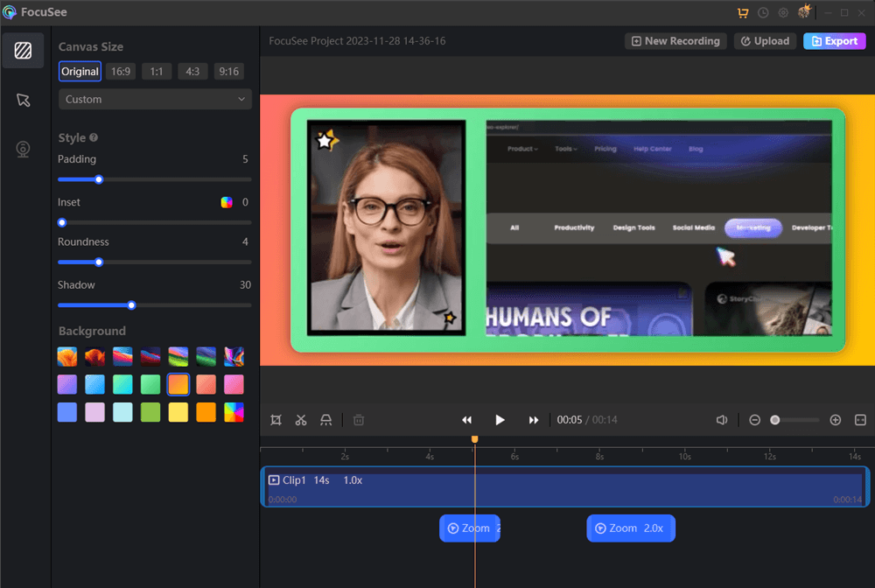The height and width of the screenshot is (588, 875).
Task: Select the Zoom 2.0x timeline effect
Action: click(631, 528)
